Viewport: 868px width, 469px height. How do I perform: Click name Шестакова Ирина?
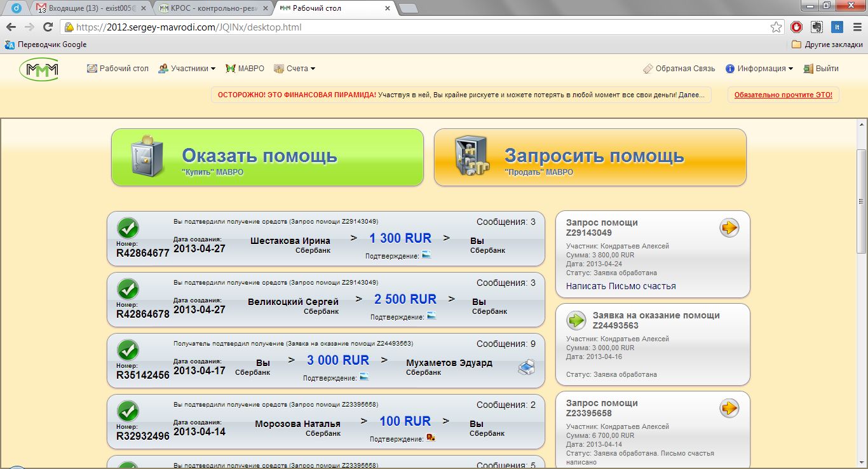pos(290,241)
